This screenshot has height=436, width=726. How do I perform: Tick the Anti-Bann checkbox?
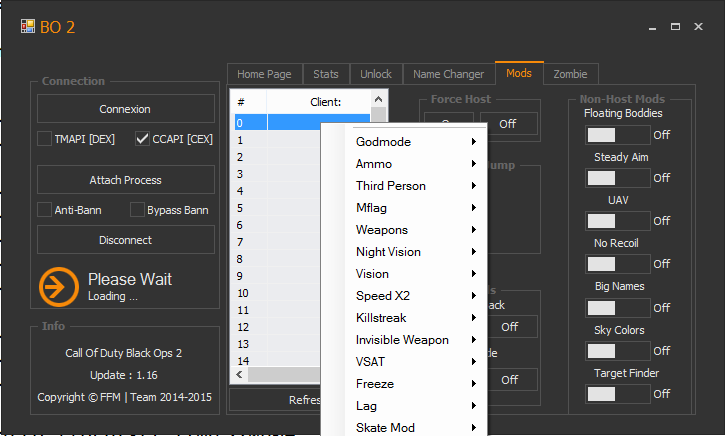pyautogui.click(x=44, y=210)
